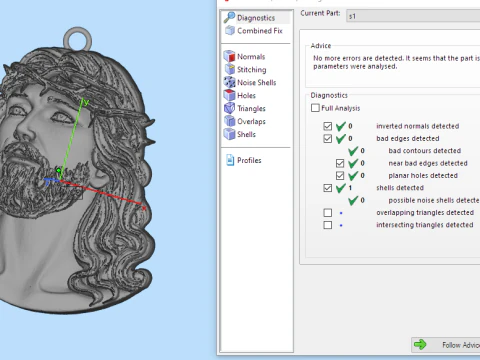This screenshot has width=480, height=360.
Task: Select the Overlaps fix icon
Action: pyautogui.click(x=229, y=121)
